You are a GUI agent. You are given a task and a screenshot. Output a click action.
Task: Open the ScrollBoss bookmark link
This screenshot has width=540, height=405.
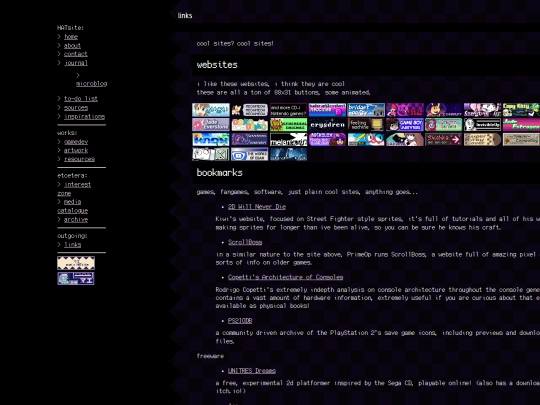[245, 242]
